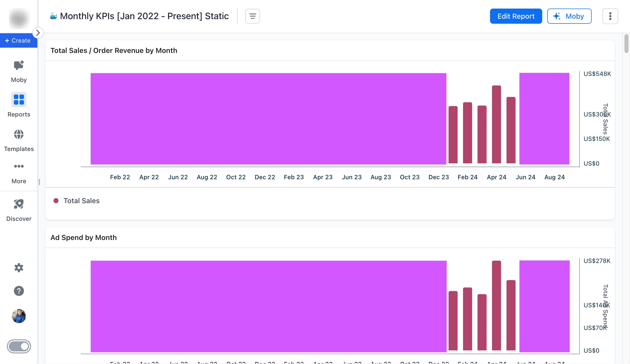Click the More ellipsis icon in sidebar
This screenshot has height=364, width=630.
(19, 166)
